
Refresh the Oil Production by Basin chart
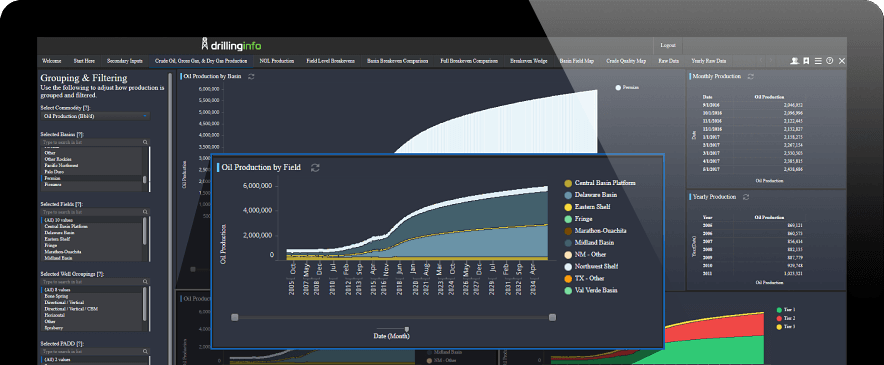251,76
